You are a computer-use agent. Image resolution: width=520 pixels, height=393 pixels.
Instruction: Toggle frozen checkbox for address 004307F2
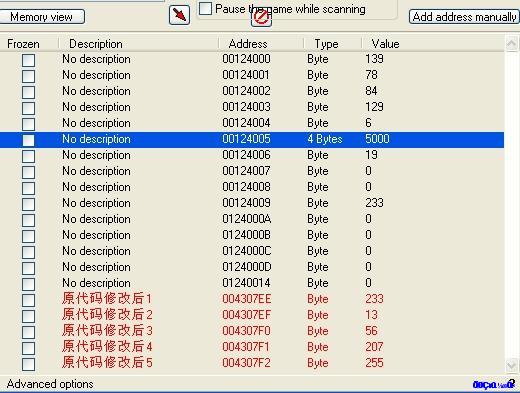coord(28,364)
